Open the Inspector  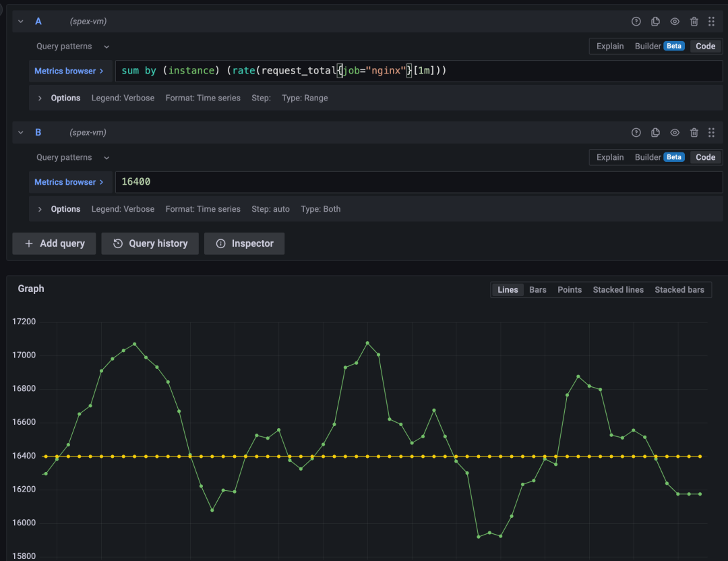coord(244,243)
